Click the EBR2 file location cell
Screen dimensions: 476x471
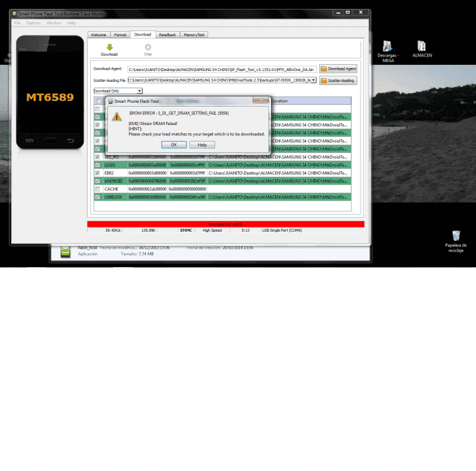(x=279, y=173)
